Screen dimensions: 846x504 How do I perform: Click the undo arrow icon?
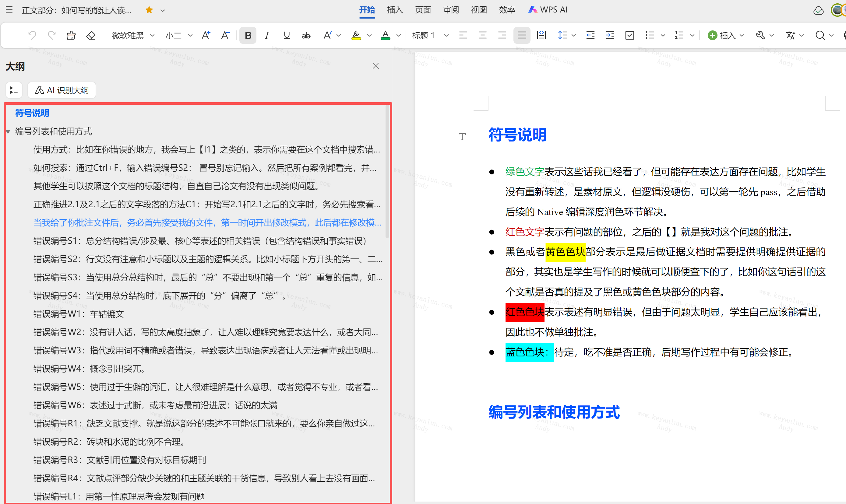click(x=32, y=35)
